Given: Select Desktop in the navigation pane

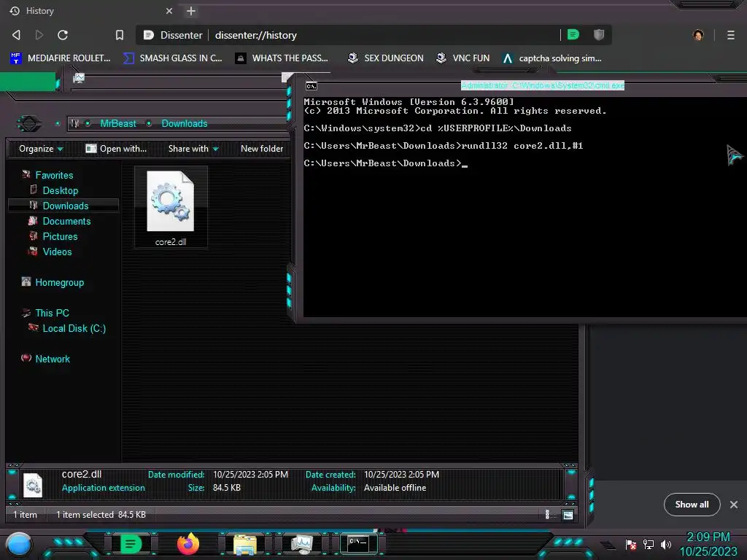Looking at the screenshot, I should (60, 190).
